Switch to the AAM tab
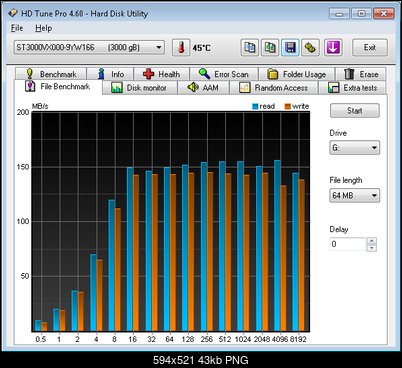 click(203, 88)
